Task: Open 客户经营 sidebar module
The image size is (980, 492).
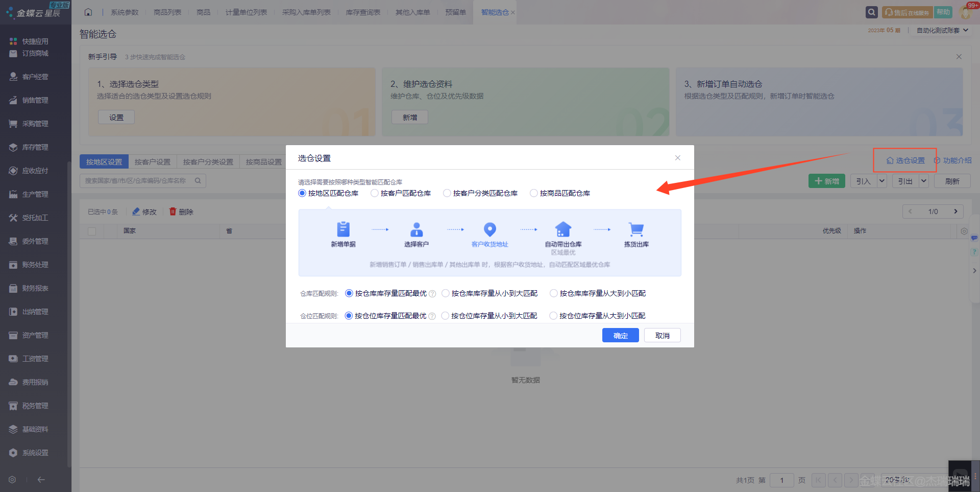Action: pos(29,77)
